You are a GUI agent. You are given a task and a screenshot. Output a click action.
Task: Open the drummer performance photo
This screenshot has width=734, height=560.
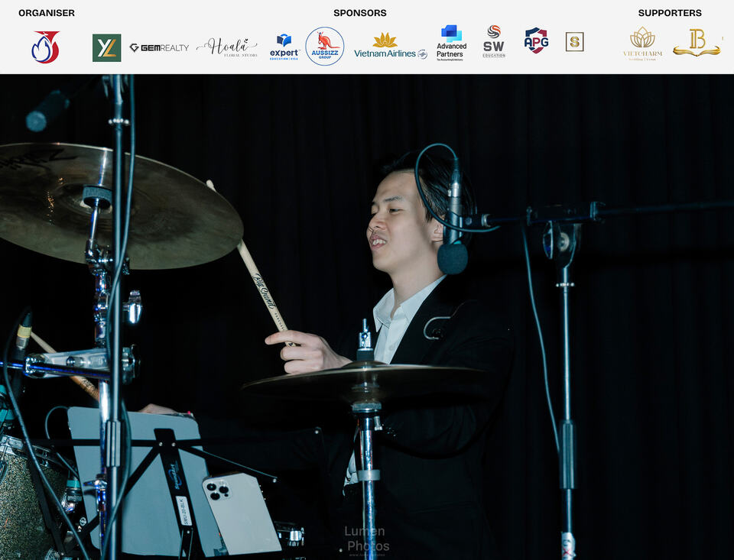coord(367,317)
